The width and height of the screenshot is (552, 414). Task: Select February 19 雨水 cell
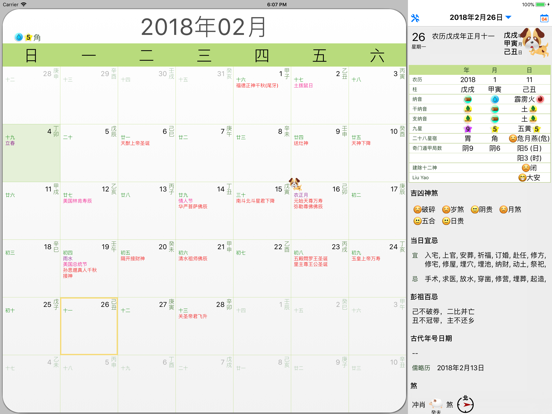89,268
